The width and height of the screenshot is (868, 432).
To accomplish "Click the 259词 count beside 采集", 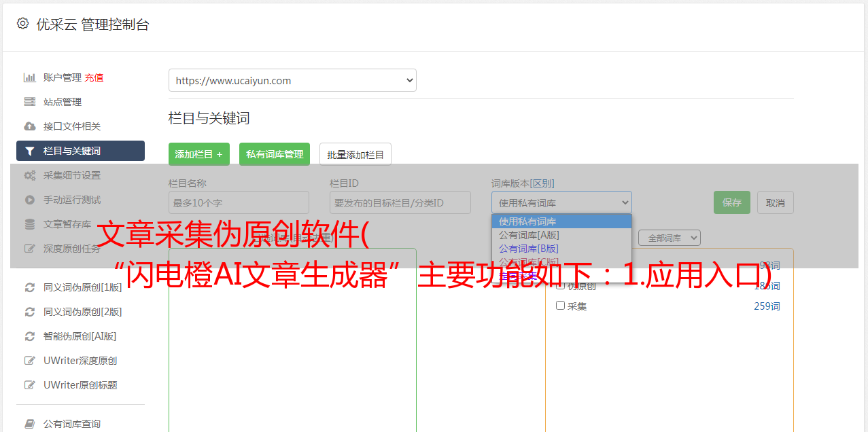I will tap(767, 306).
